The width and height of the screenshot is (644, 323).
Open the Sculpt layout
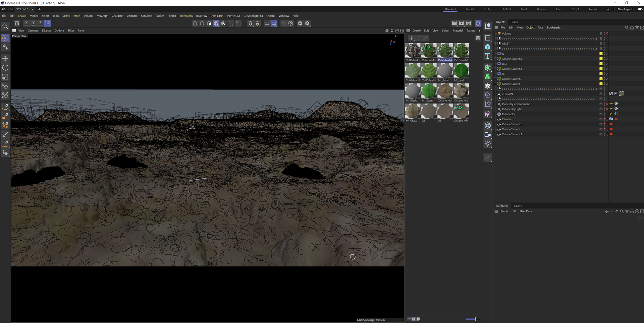[487, 9]
